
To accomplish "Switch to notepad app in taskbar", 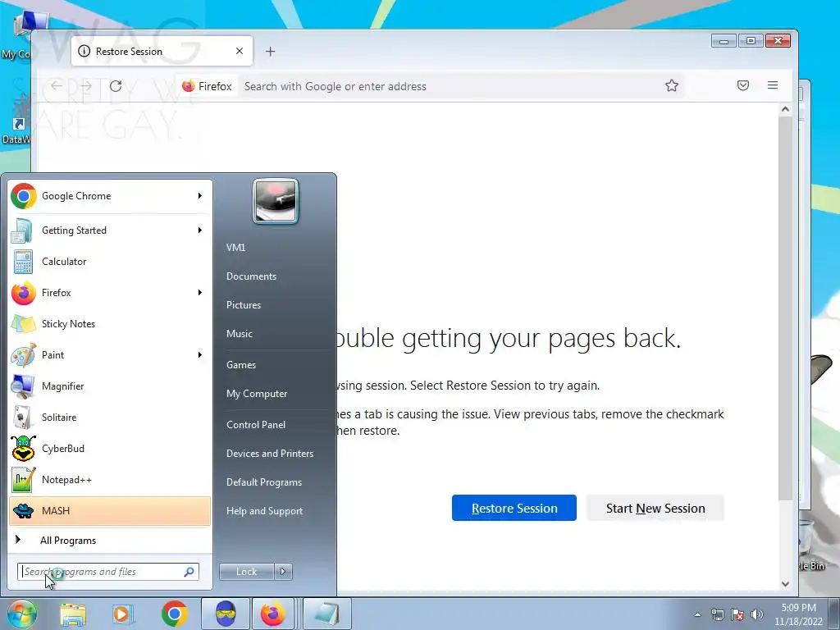I will (x=326, y=614).
